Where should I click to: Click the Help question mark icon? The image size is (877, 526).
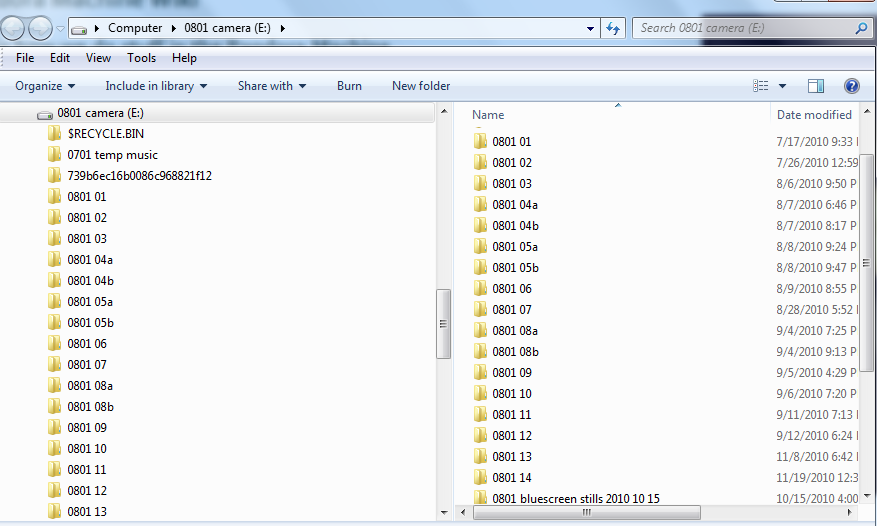(x=852, y=86)
